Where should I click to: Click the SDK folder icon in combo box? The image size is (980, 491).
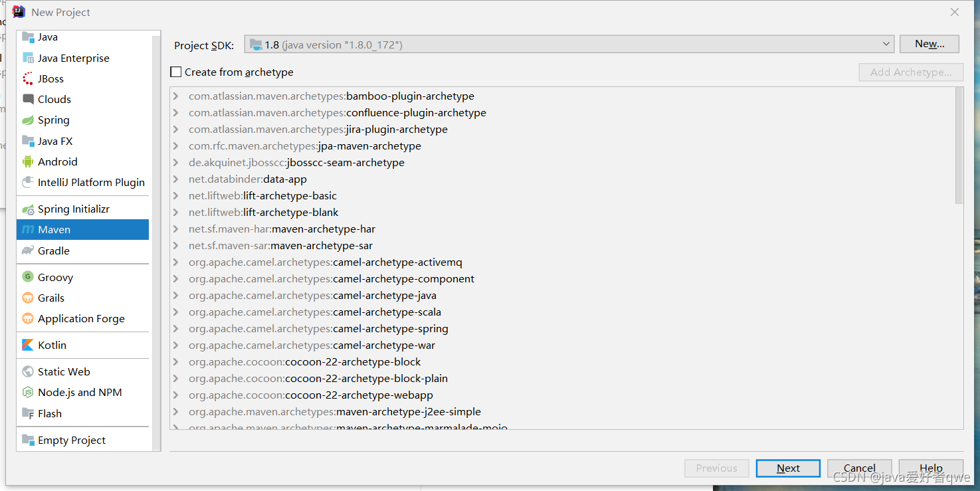point(256,45)
